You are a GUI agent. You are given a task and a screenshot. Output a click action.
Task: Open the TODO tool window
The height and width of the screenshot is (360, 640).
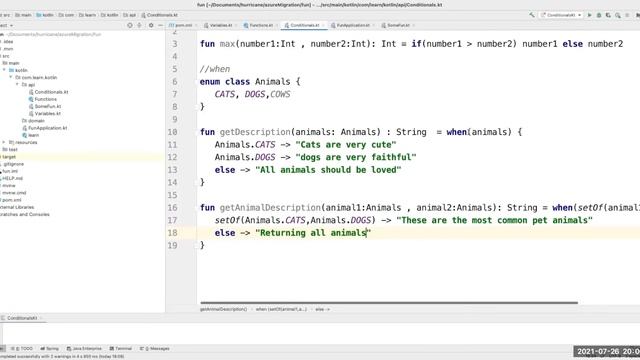pos(22,349)
